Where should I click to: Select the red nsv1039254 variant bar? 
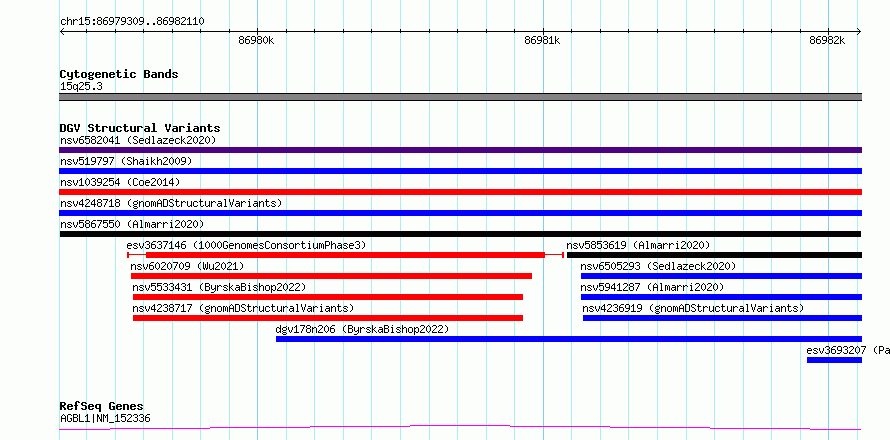(x=460, y=192)
